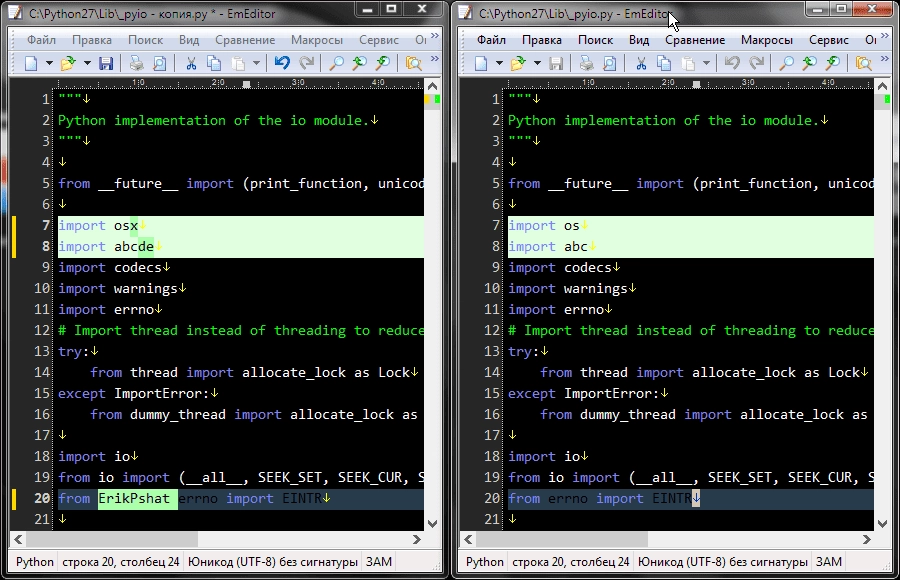Click Paste icon in left window toolbar
This screenshot has height=580, width=900.
pos(238,63)
